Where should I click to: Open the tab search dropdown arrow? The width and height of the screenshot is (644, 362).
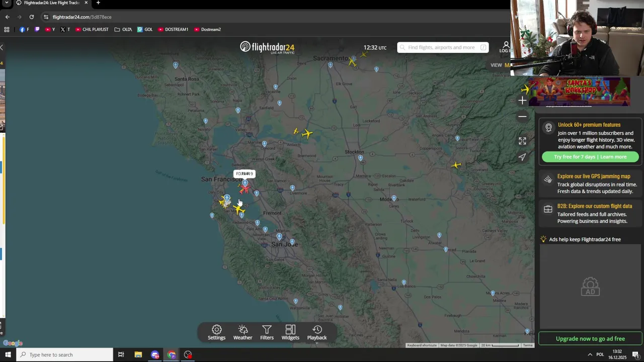click(7, 3)
